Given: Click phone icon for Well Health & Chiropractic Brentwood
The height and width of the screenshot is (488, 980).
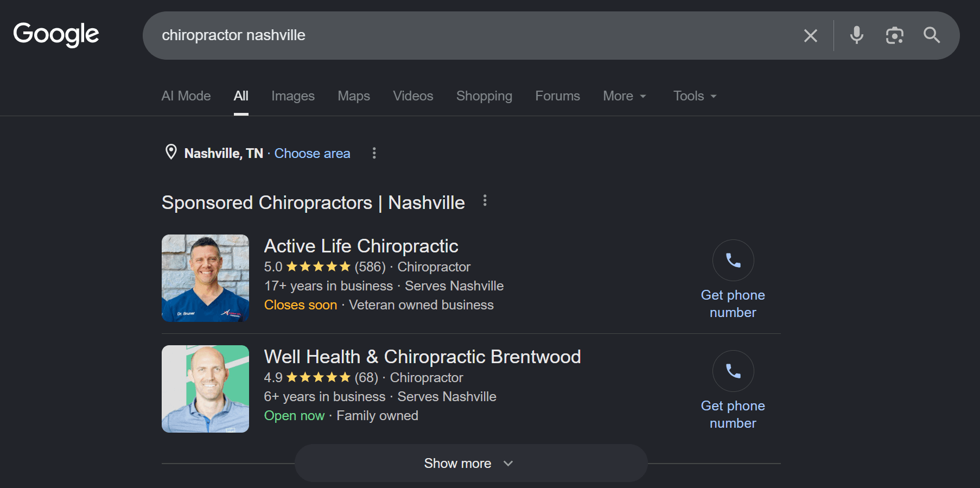Looking at the screenshot, I should (733, 371).
